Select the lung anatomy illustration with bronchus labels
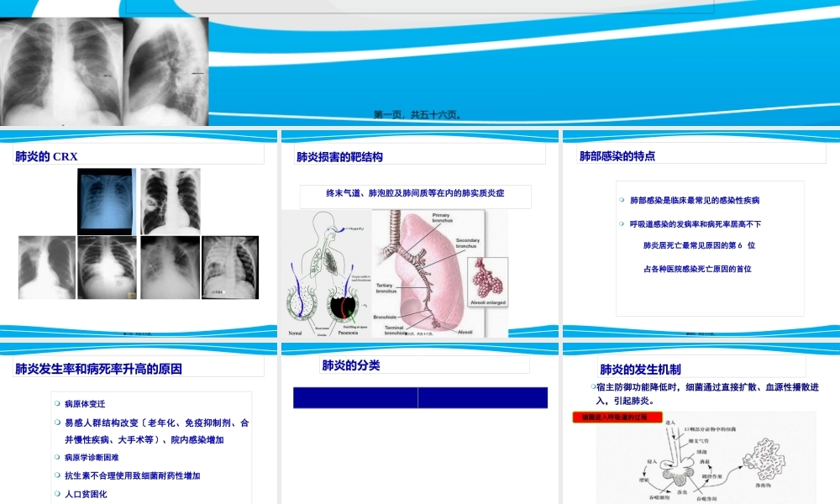Image resolution: width=840 pixels, height=504 pixels. pyautogui.click(x=437, y=273)
